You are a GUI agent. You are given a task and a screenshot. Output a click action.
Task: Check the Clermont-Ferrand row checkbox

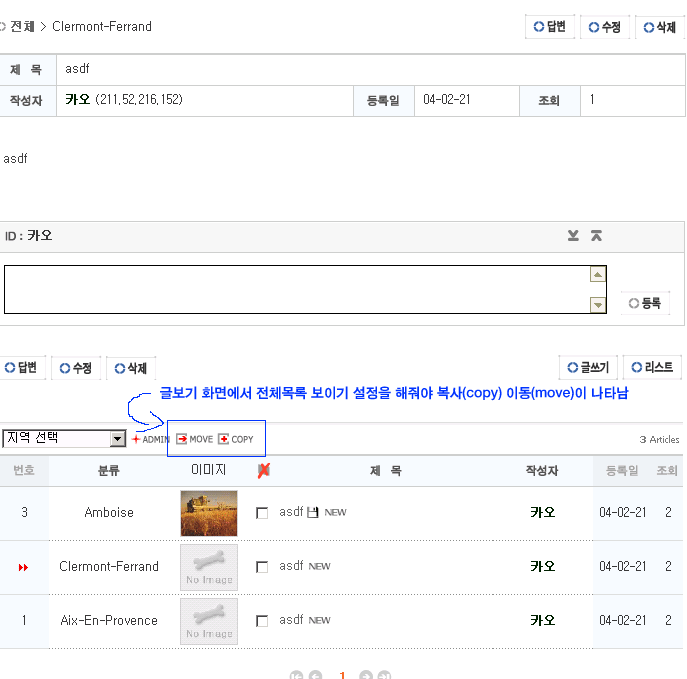pos(262,567)
